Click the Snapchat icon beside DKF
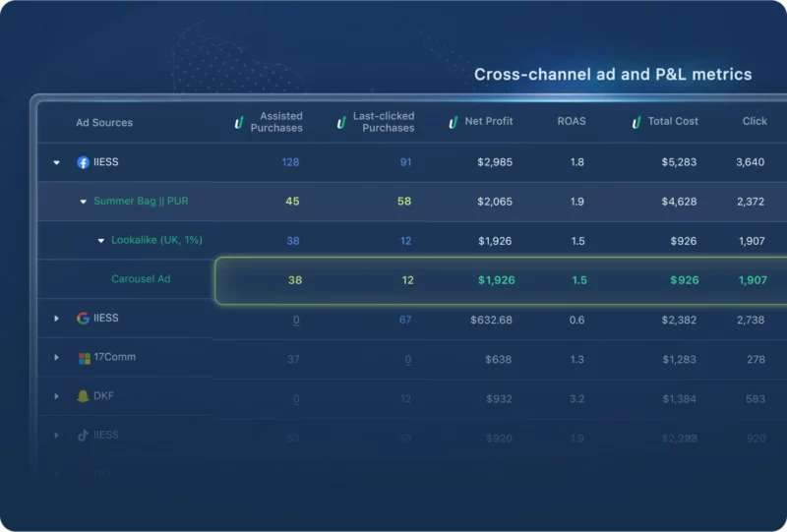 click(84, 396)
